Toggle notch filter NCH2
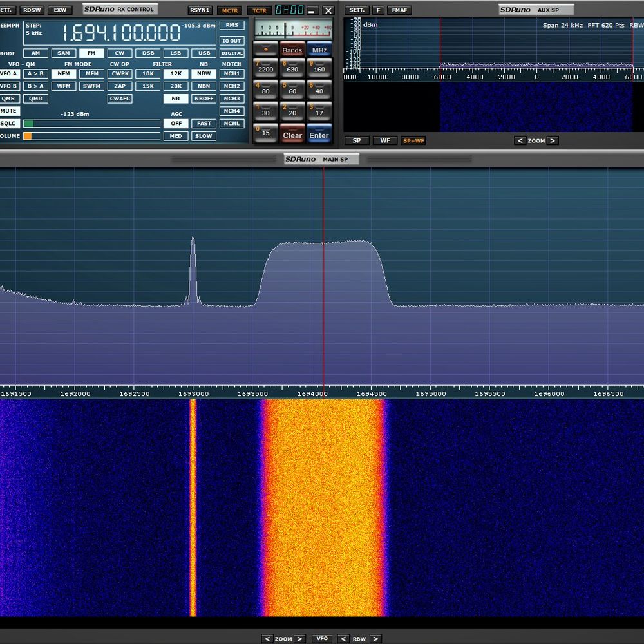 (232, 86)
